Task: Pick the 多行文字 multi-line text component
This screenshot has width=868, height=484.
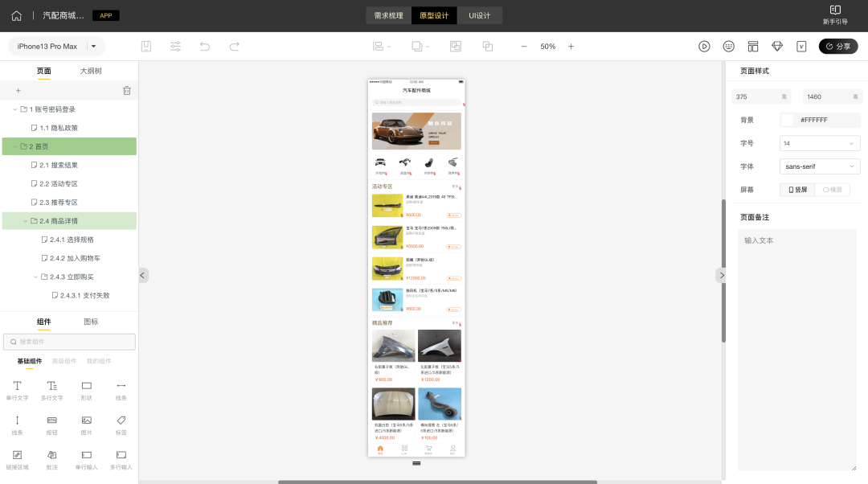Action: tap(52, 391)
